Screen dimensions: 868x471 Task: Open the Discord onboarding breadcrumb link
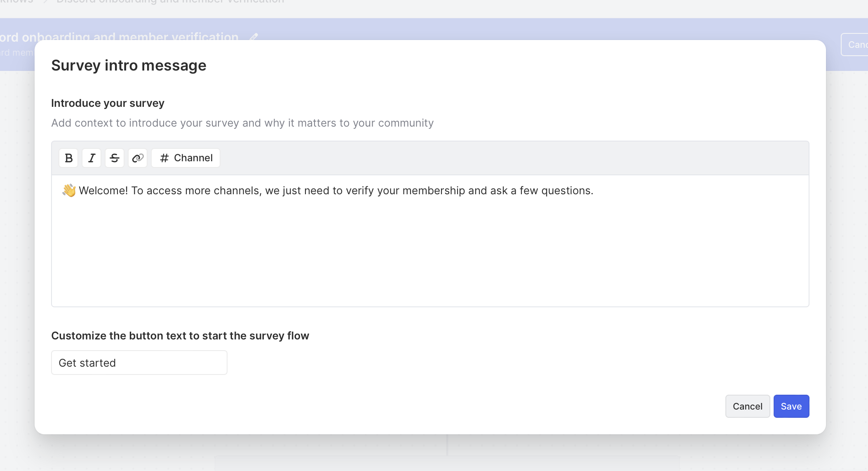170,2
